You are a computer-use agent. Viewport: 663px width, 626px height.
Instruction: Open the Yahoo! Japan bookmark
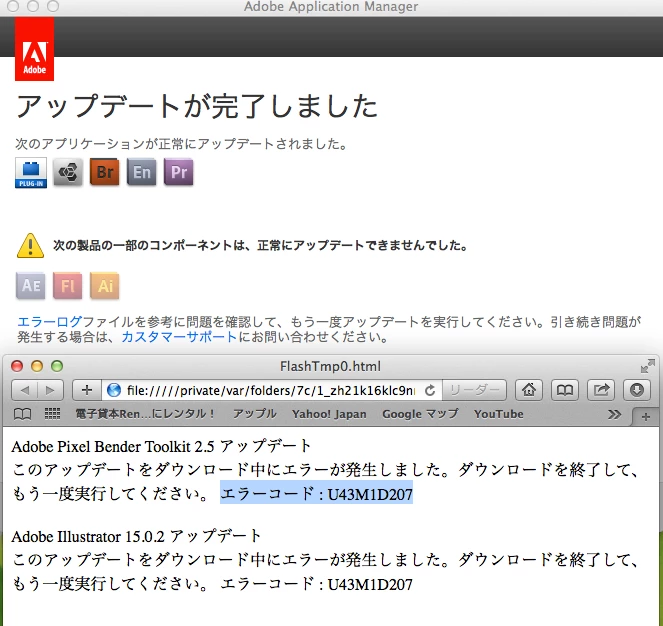pos(329,414)
